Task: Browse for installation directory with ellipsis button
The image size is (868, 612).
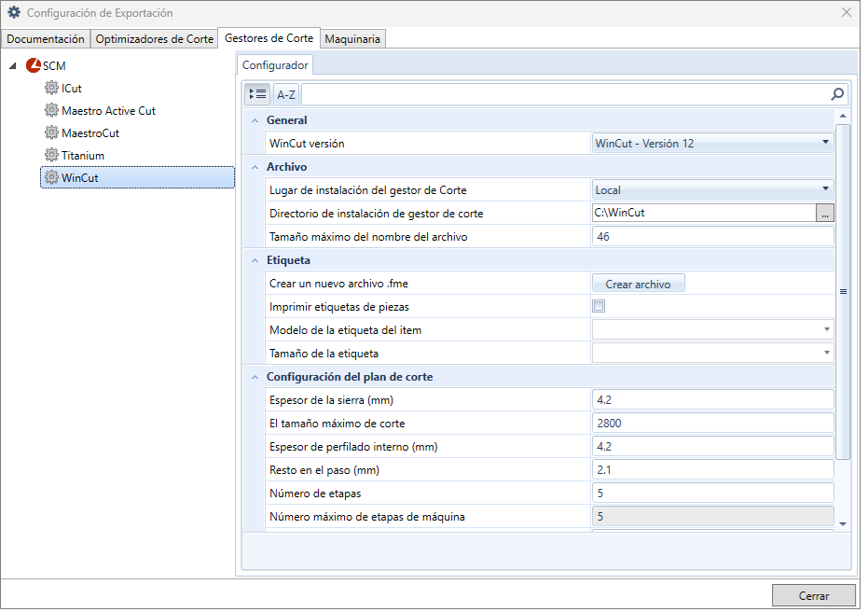Action: [x=825, y=213]
